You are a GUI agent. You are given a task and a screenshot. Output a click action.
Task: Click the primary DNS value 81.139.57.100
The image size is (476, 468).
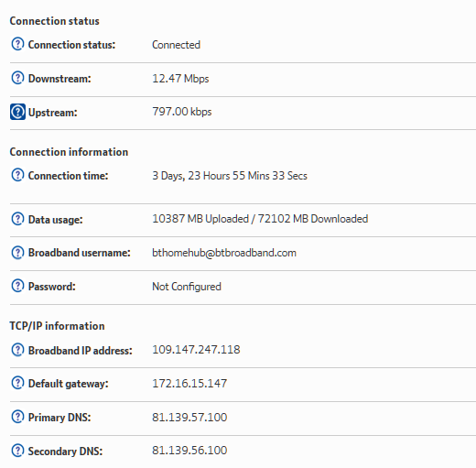[189, 418]
